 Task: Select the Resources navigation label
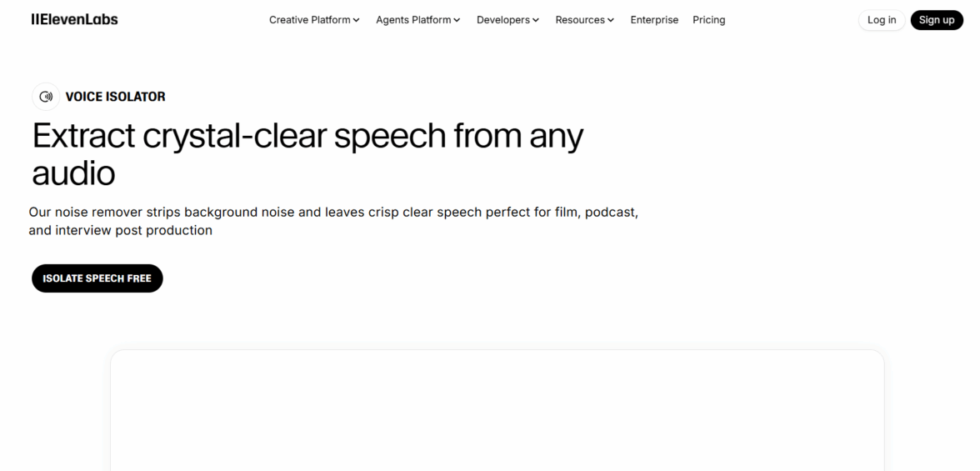tap(580, 20)
